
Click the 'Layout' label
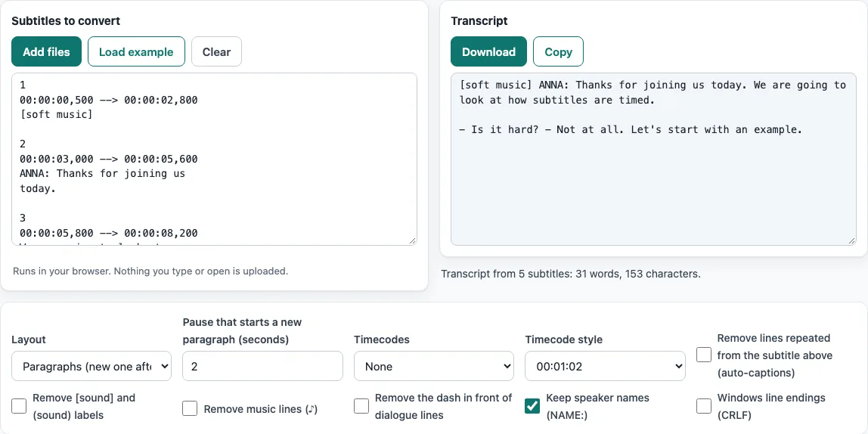click(x=29, y=339)
